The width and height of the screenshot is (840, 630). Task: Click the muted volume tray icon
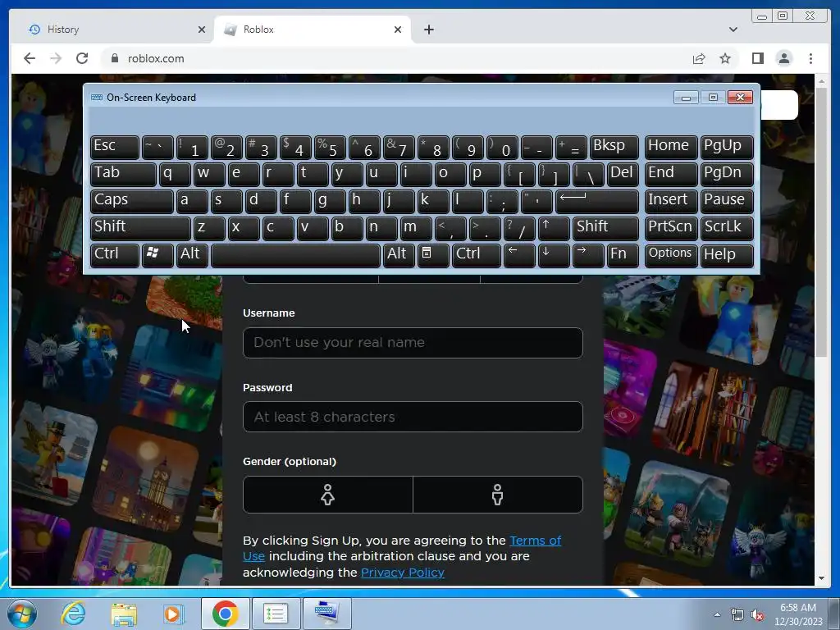pos(757,615)
